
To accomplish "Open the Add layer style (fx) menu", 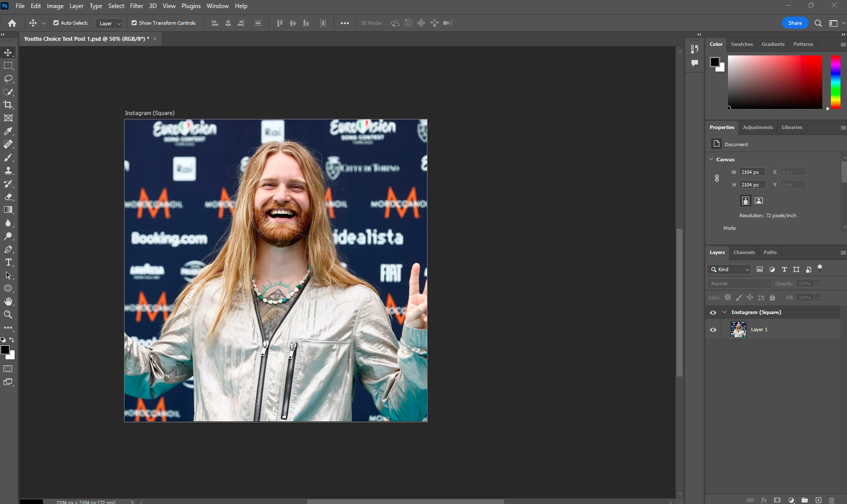I will tap(764, 500).
